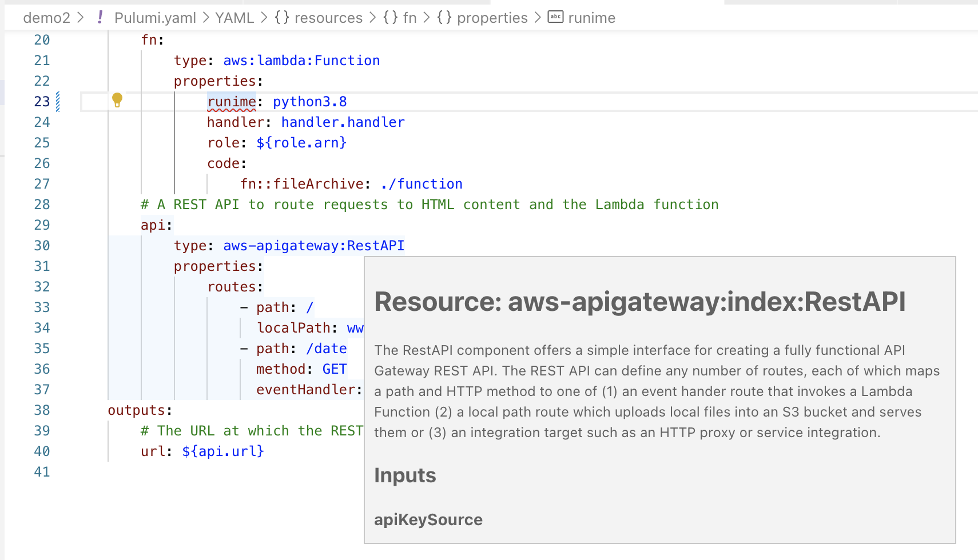
Task: Select properties breadcrumb segment
Action: click(492, 18)
